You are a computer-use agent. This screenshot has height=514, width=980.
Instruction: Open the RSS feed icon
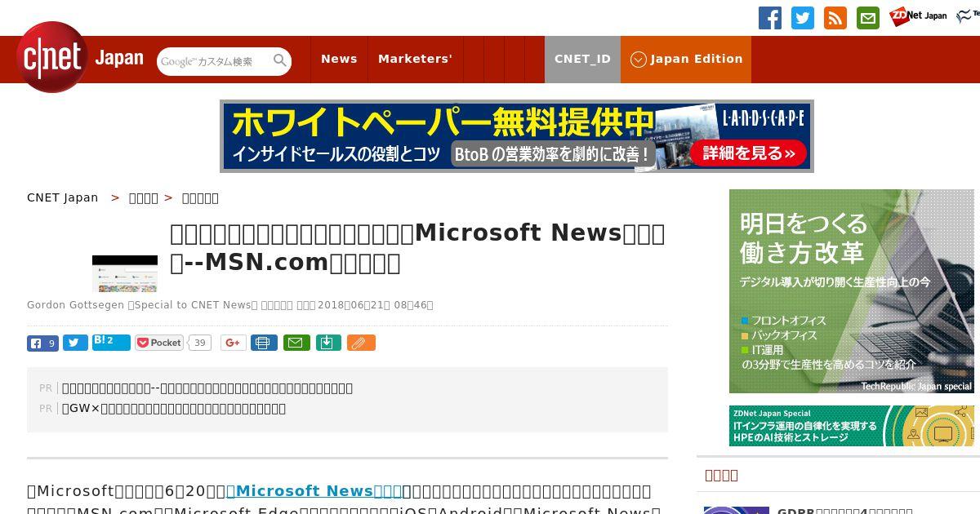pyautogui.click(x=835, y=18)
